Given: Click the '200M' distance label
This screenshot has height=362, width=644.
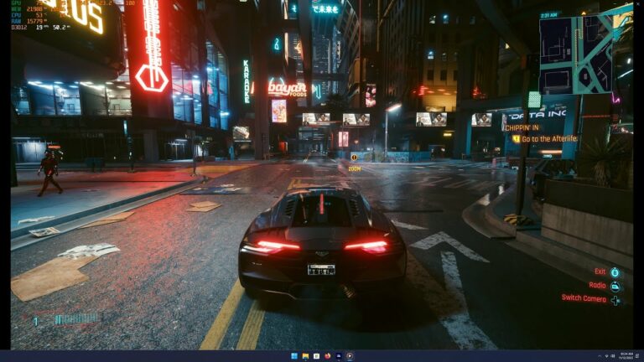Looking at the screenshot, I should click(355, 168).
